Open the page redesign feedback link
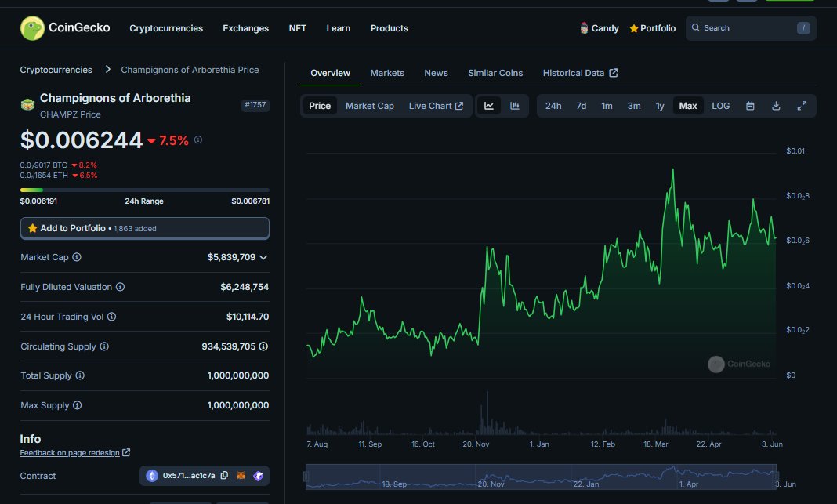 [71, 452]
